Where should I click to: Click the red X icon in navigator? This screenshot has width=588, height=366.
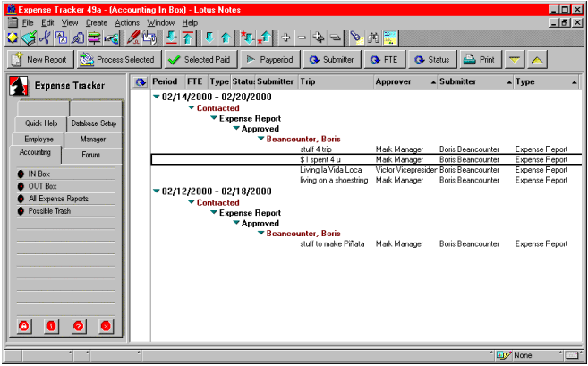106,327
